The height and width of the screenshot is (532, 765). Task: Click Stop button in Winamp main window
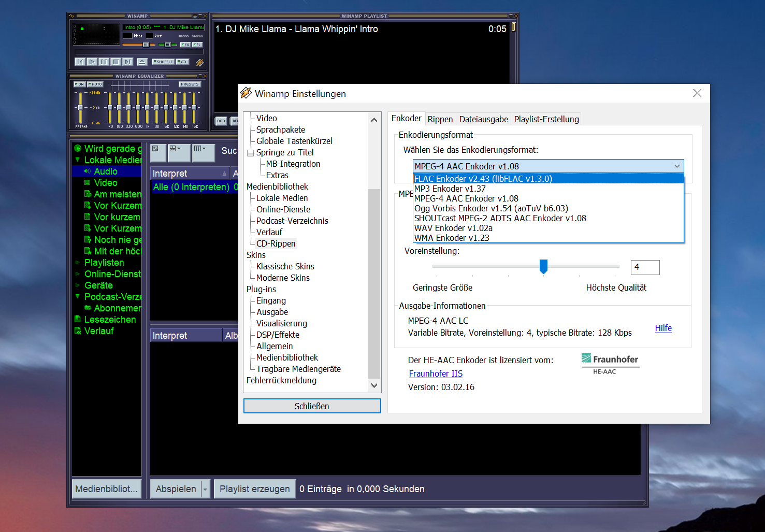116,62
